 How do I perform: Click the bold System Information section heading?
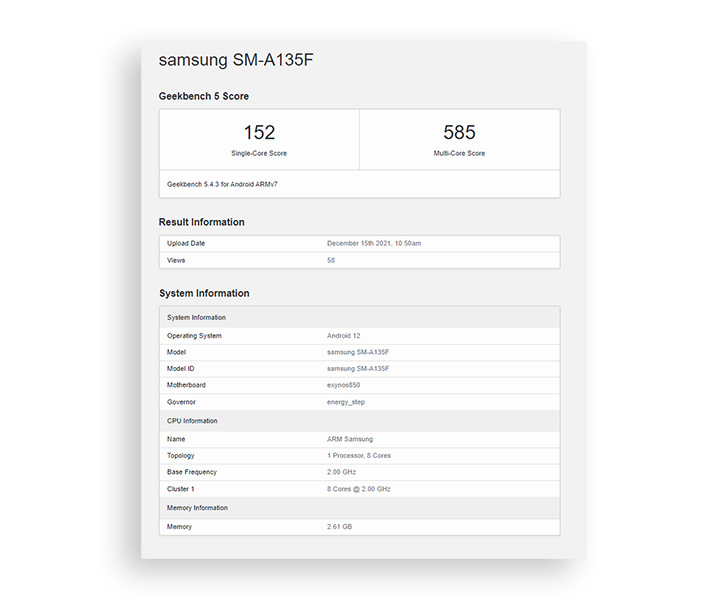(x=204, y=293)
